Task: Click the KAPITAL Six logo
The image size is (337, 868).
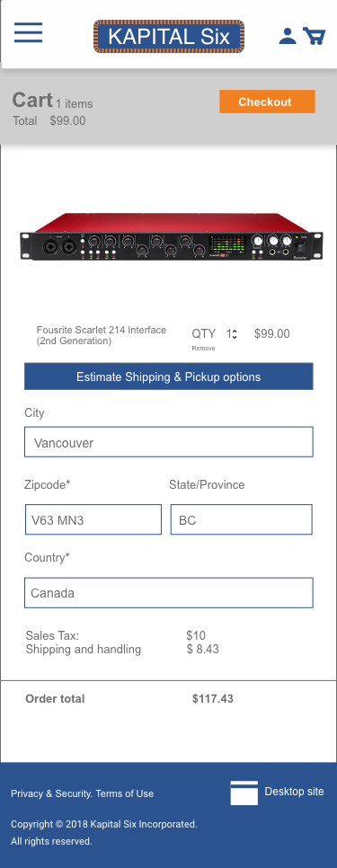Action: pyautogui.click(x=169, y=37)
